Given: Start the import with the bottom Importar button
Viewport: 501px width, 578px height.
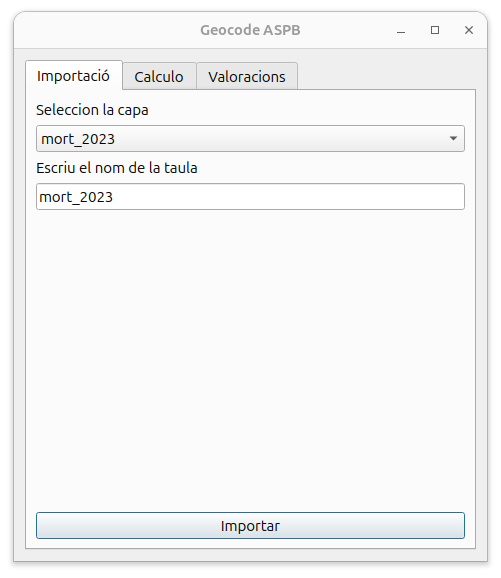Looking at the screenshot, I should coord(250,526).
